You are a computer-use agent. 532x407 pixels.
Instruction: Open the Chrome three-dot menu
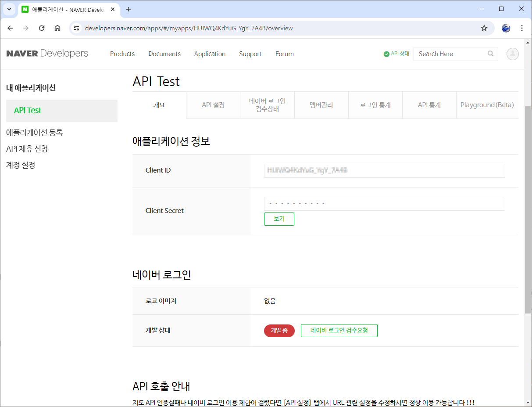coord(522,28)
